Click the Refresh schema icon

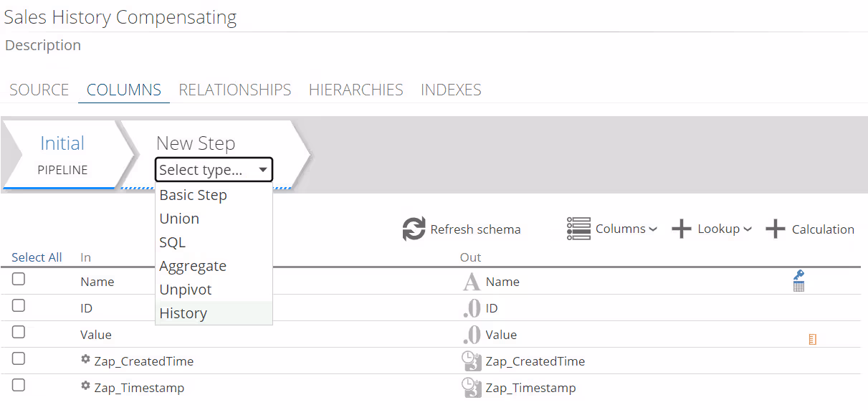[414, 229]
